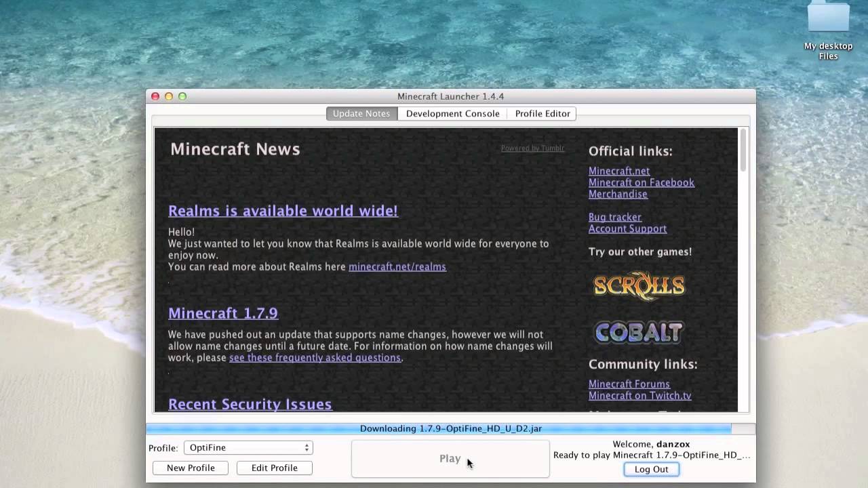Open Minecraft on Facebook link

point(642,182)
